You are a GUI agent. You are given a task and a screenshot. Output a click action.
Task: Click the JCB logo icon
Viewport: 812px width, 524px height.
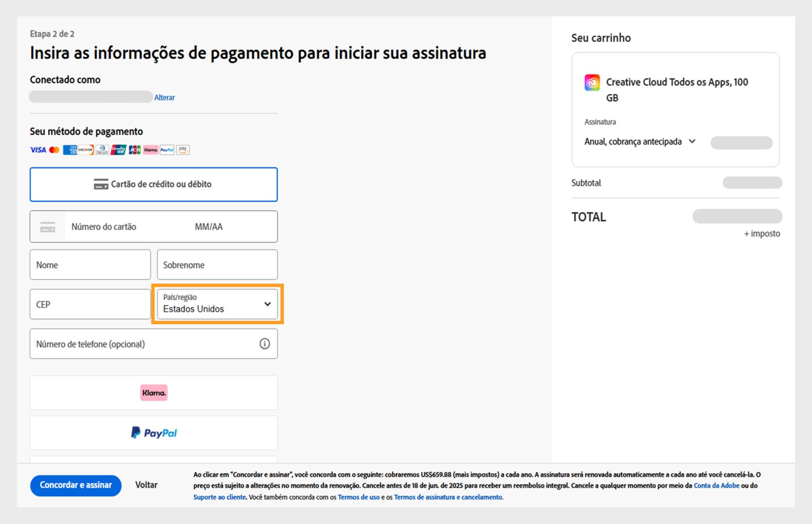click(134, 150)
